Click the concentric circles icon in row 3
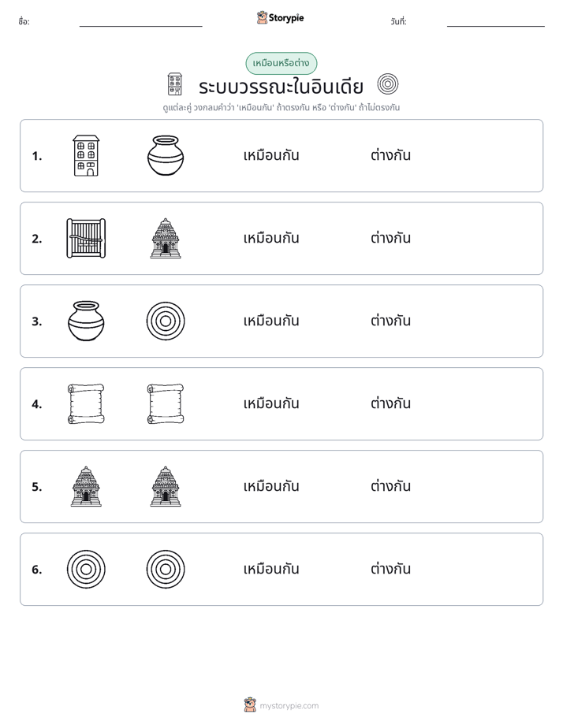Viewport: 563px width, 728px height. (x=166, y=321)
